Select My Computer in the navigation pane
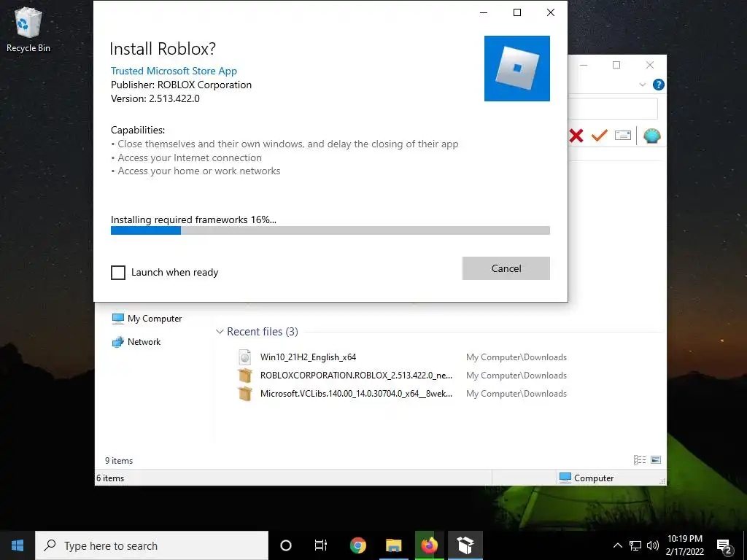 pyautogui.click(x=147, y=319)
